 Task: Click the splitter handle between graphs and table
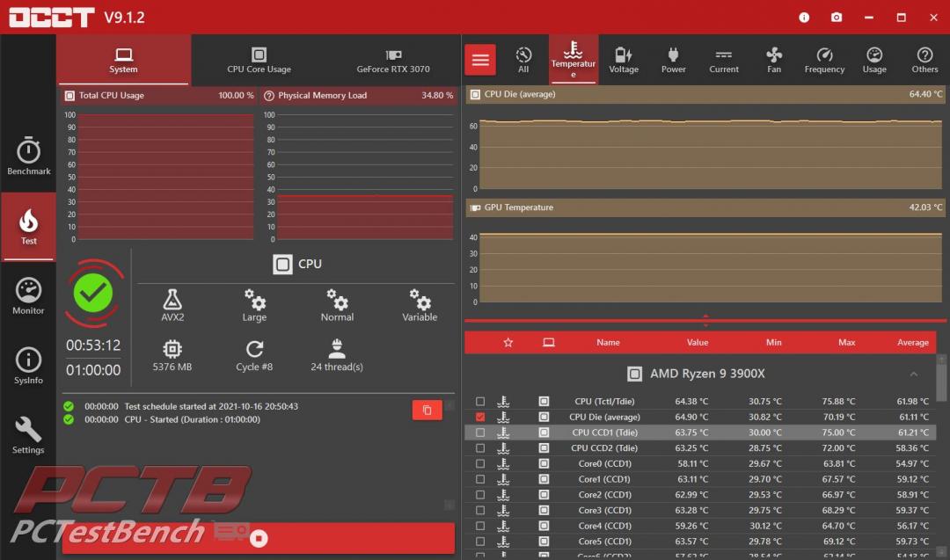coord(705,320)
